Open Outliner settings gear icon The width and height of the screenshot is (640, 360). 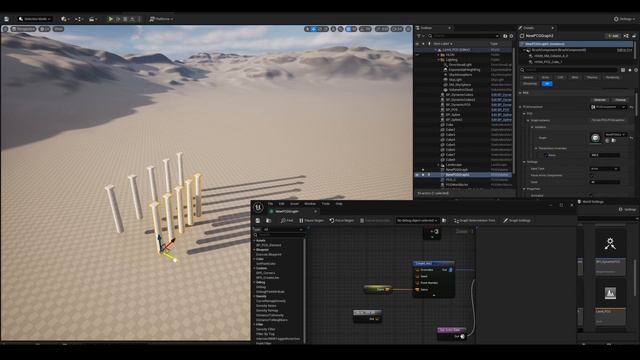tap(511, 36)
